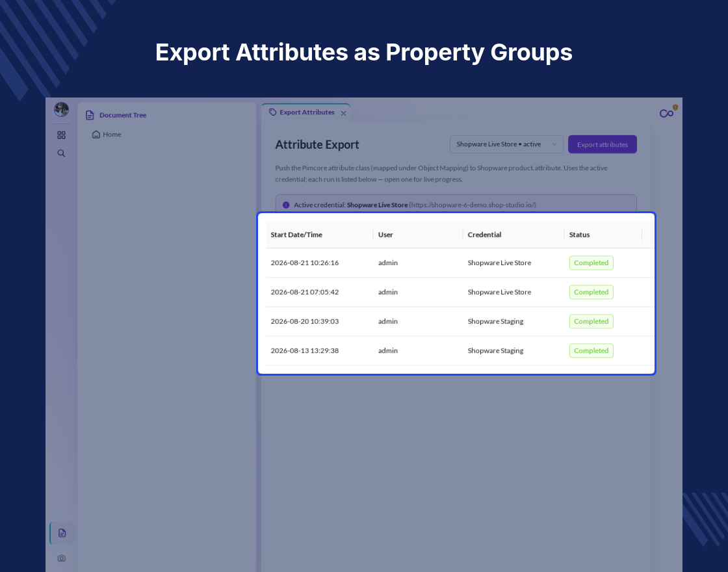Screen dimensions: 728x572
Task: Click the shopware-6-demo.shop-studio.io URL
Action: point(472,205)
